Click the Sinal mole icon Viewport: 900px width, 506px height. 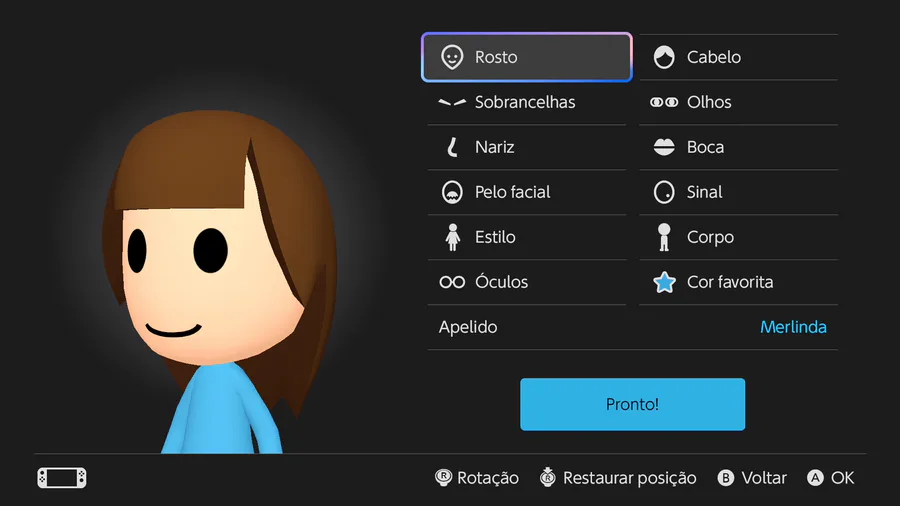pos(664,192)
